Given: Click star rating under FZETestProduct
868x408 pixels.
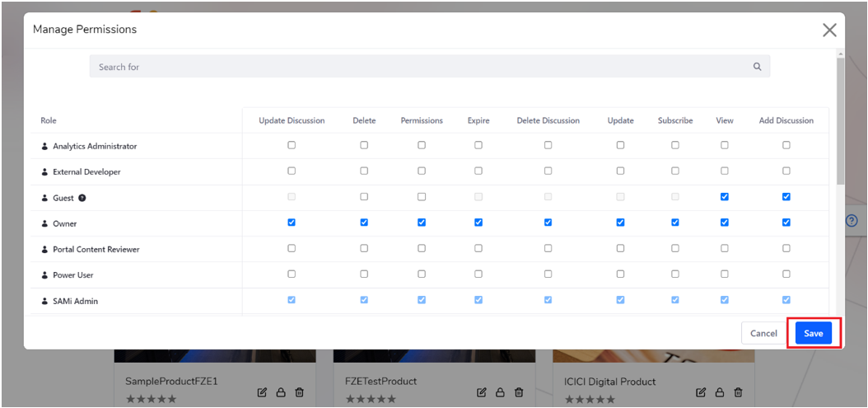Looking at the screenshot, I should tap(371, 399).
